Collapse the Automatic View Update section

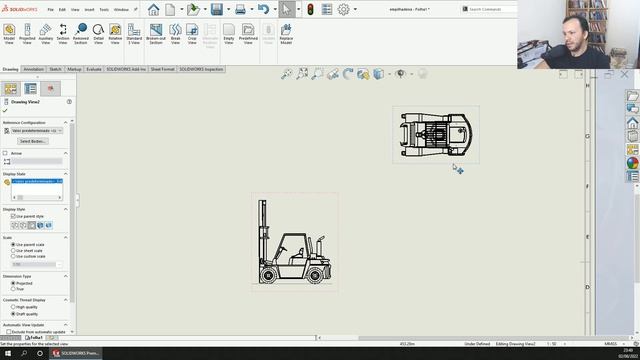click(x=65, y=325)
